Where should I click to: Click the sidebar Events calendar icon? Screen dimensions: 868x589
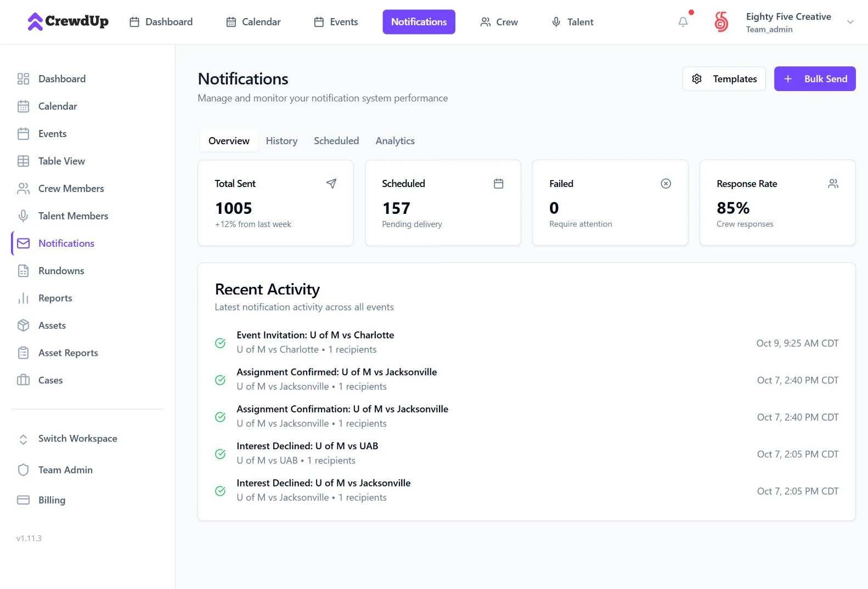click(x=23, y=134)
